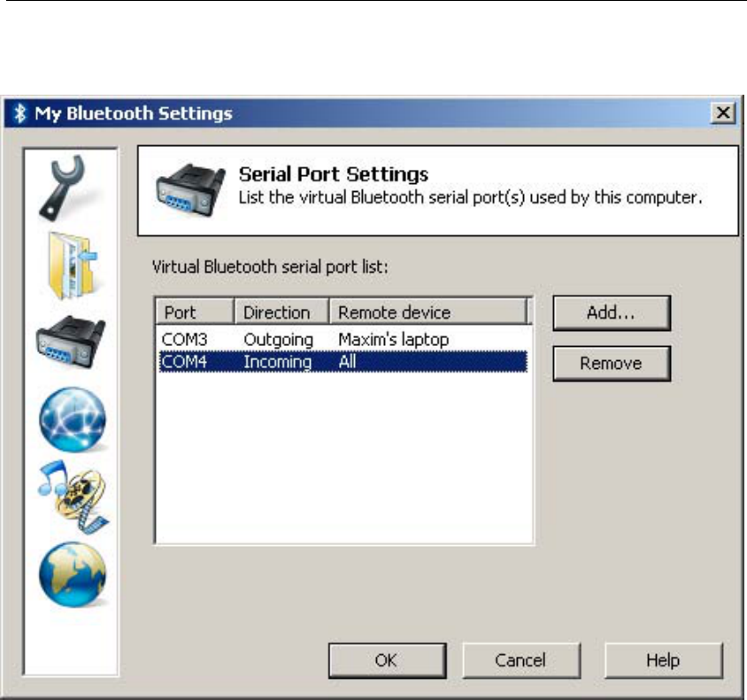The width and height of the screenshot is (747, 700).
Task: Sort the list by the Port column header
Action: click(195, 312)
